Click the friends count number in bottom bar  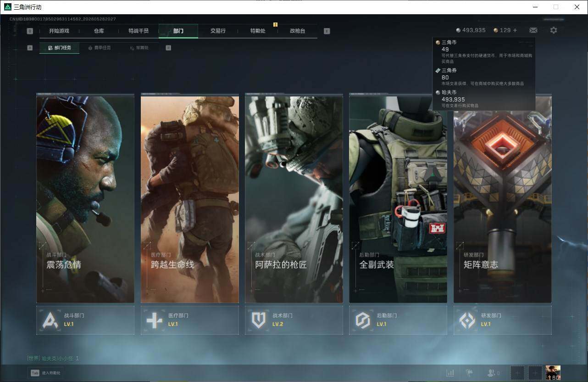click(x=499, y=373)
